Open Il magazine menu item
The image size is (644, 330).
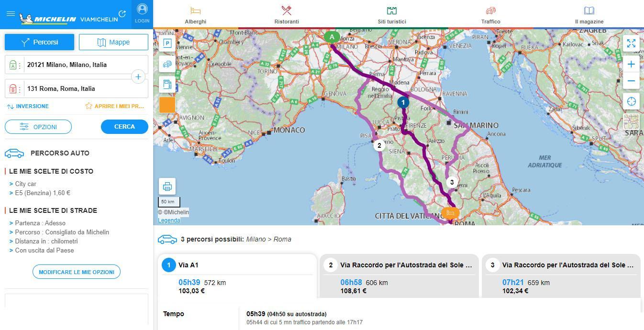click(589, 14)
